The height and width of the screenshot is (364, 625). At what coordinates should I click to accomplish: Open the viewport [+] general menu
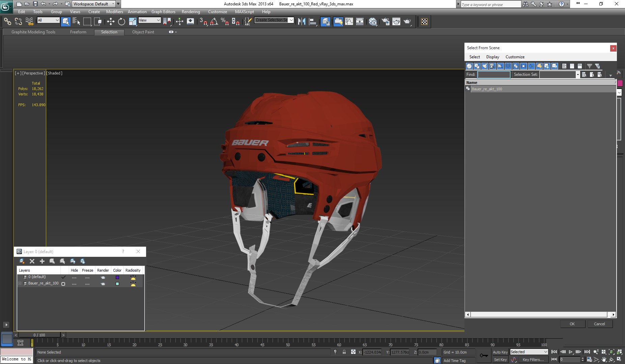[x=18, y=73]
